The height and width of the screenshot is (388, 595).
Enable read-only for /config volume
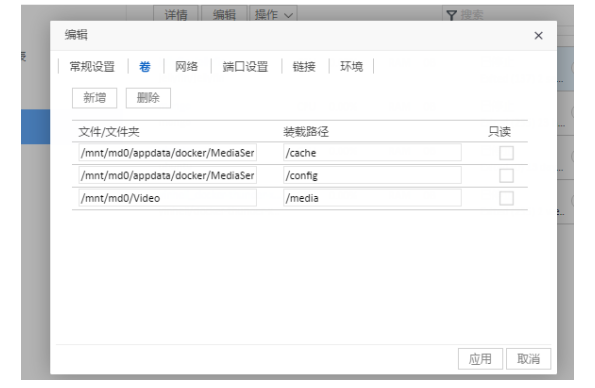tap(506, 176)
